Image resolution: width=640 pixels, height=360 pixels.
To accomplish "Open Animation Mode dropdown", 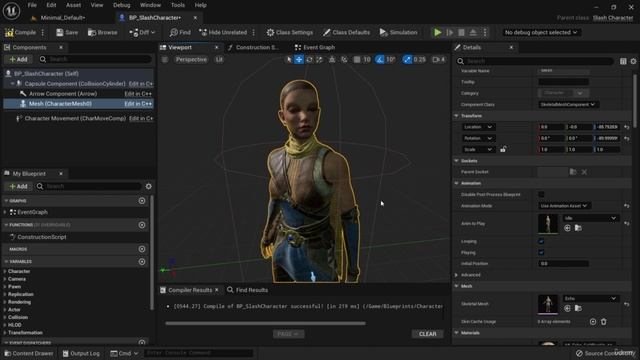I will (564, 206).
